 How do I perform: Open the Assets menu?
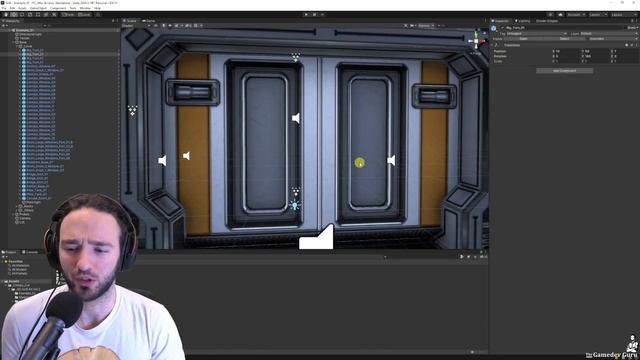coord(22,8)
